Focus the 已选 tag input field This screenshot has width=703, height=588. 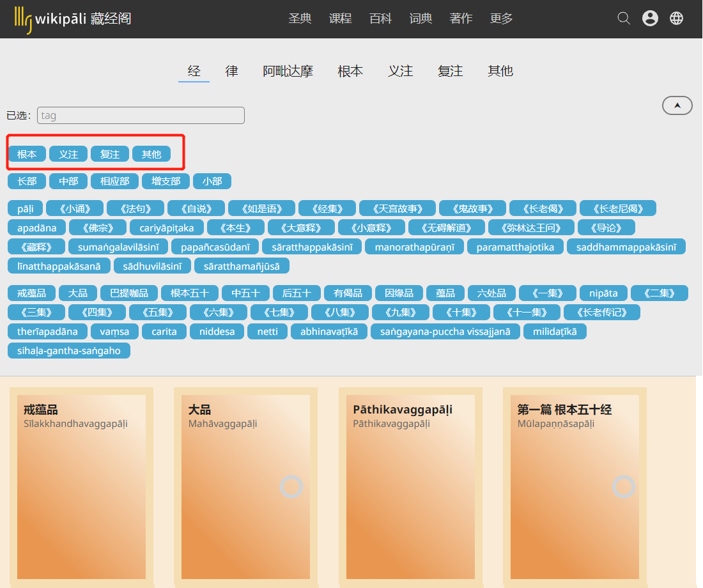[141, 115]
